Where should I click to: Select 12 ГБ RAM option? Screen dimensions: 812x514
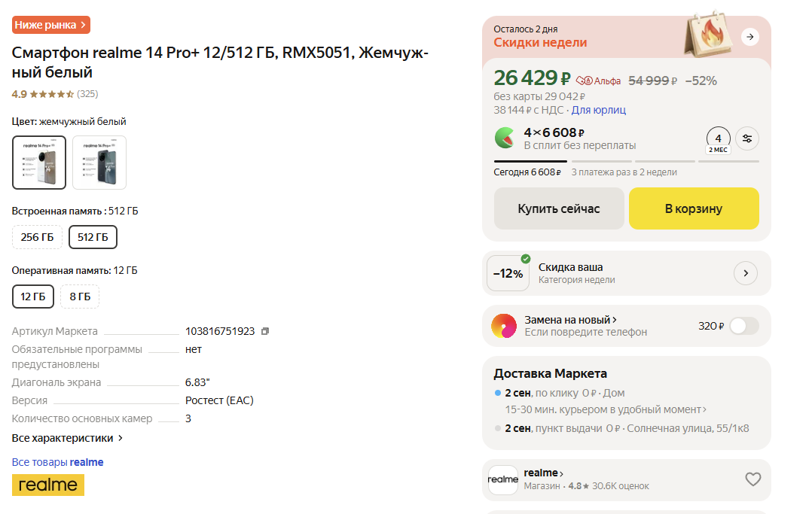tap(33, 297)
